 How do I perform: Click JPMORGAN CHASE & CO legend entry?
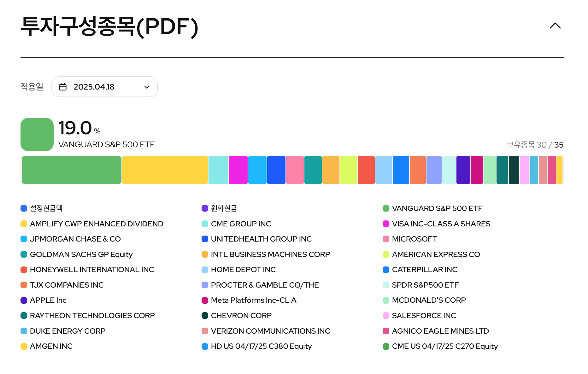[71, 239]
